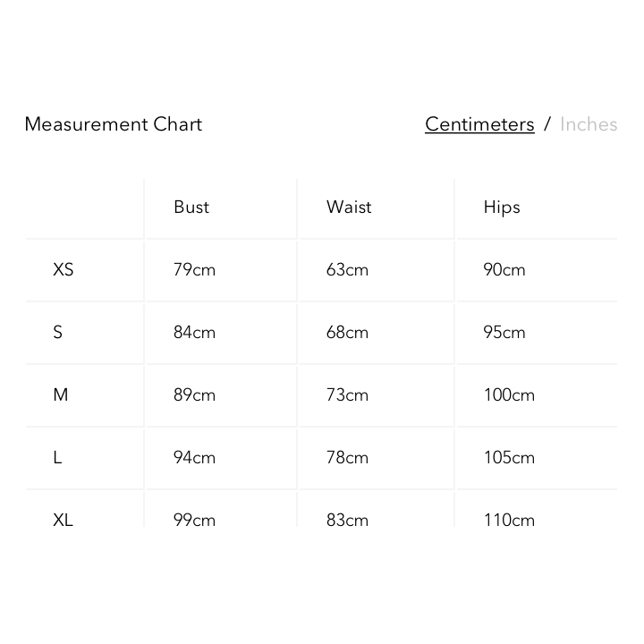Viewport: 644px width, 644px height.
Task: Click the 84cm bust value
Action: point(194,332)
